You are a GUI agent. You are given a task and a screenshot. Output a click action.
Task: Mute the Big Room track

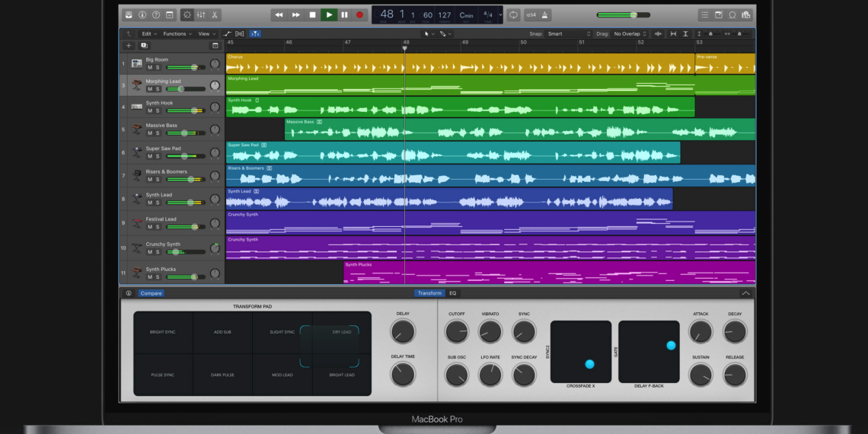click(x=150, y=68)
